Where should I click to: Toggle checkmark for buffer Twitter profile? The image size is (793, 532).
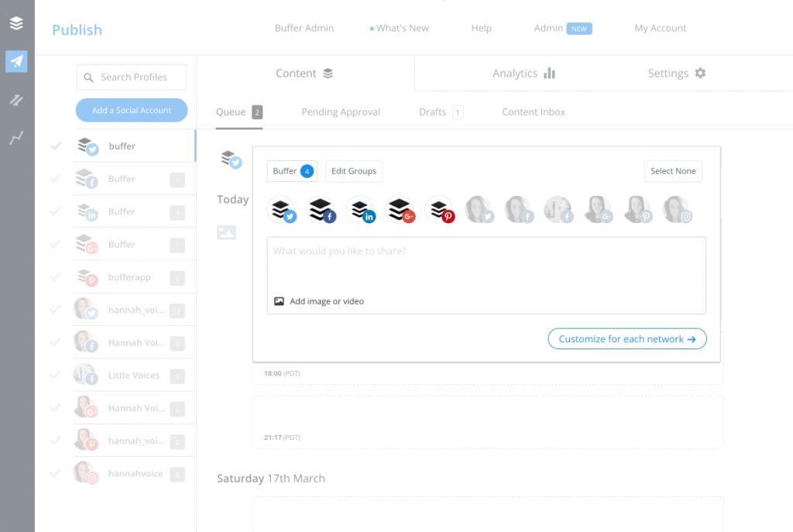tap(56, 146)
